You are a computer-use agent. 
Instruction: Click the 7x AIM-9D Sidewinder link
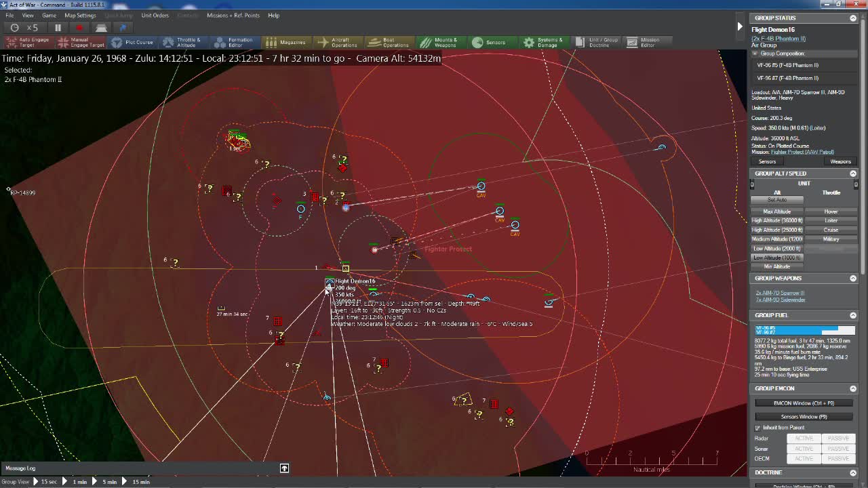point(781,300)
